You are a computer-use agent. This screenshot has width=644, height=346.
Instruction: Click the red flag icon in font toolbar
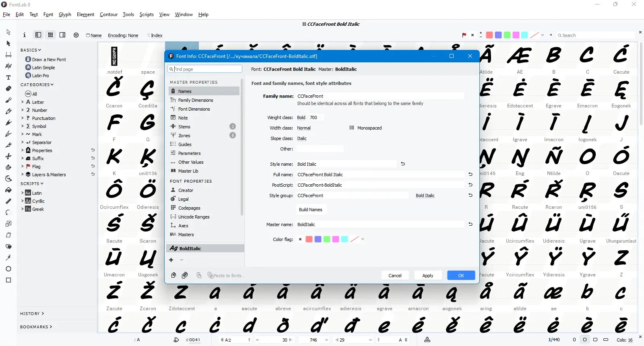point(464,35)
